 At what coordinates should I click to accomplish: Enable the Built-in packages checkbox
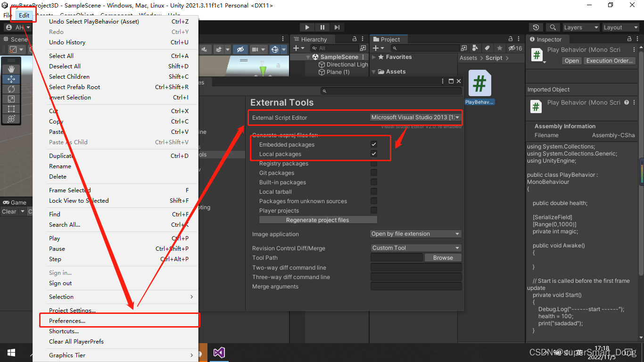(x=374, y=182)
